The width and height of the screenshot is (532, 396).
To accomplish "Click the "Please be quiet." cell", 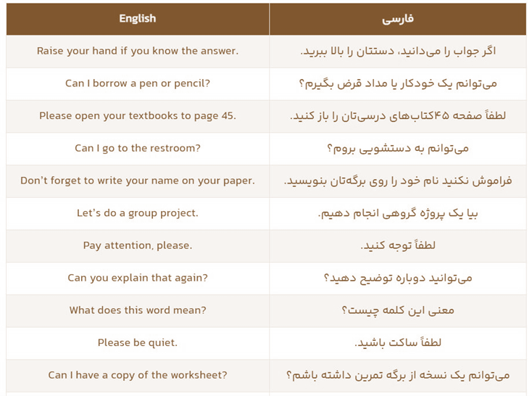I will click(x=138, y=343).
